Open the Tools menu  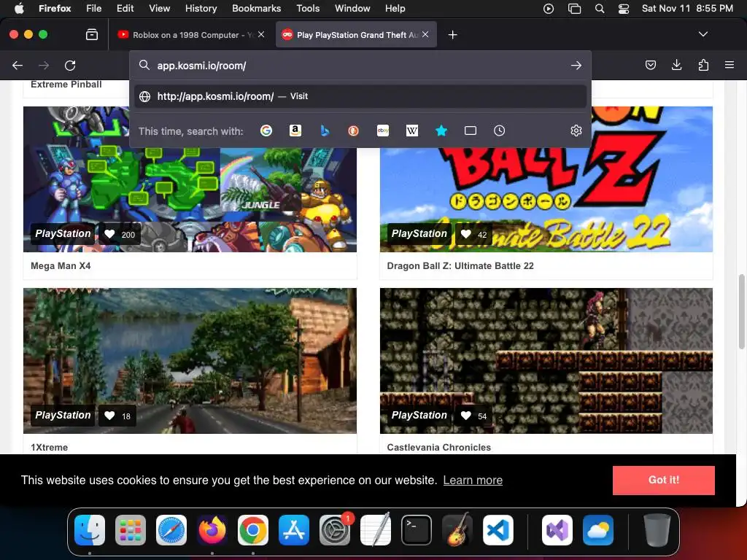pos(308,8)
